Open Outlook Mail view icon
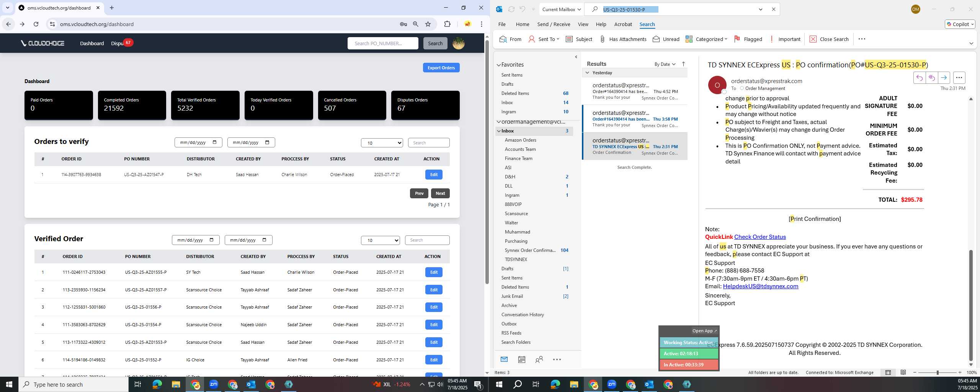The width and height of the screenshot is (980, 392). point(504,359)
